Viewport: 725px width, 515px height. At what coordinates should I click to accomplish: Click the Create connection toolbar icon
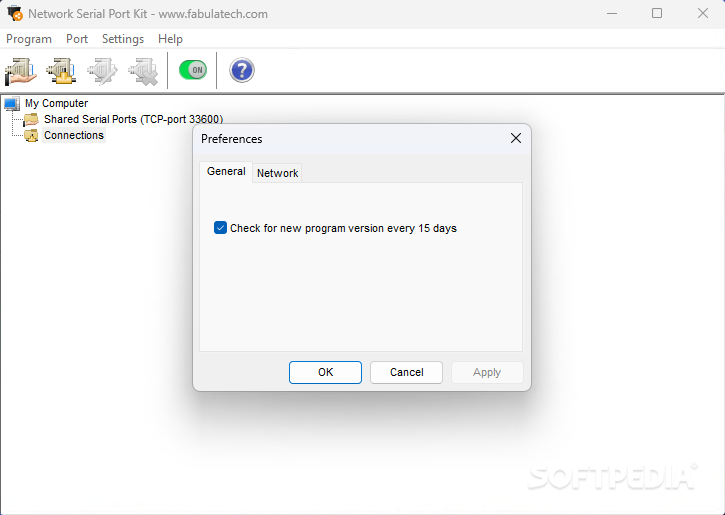(61, 71)
